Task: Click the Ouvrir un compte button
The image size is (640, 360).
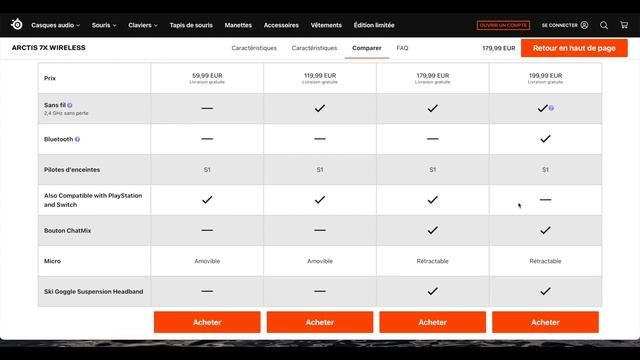Action: (x=503, y=25)
